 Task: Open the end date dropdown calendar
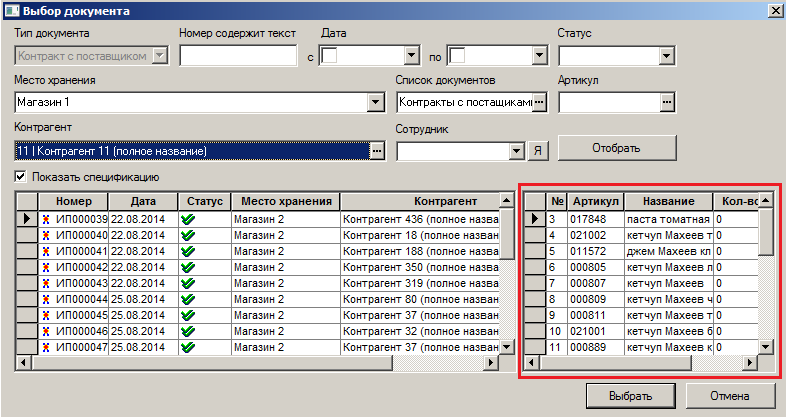click(x=539, y=56)
